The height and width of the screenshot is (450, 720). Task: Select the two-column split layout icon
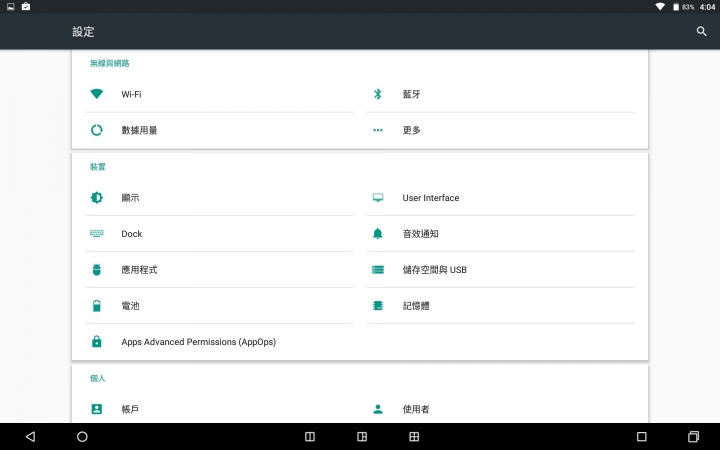(310, 436)
